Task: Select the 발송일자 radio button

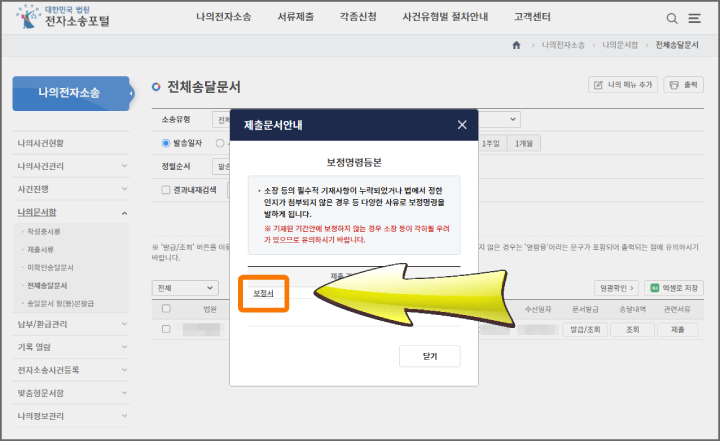Action: click(166, 143)
